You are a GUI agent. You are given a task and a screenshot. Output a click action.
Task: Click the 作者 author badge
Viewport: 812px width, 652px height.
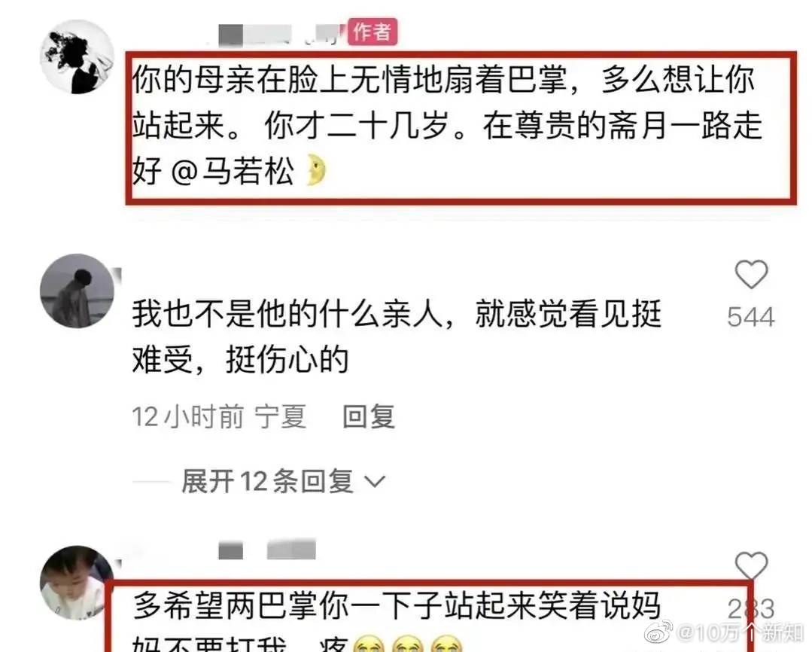pos(373,32)
